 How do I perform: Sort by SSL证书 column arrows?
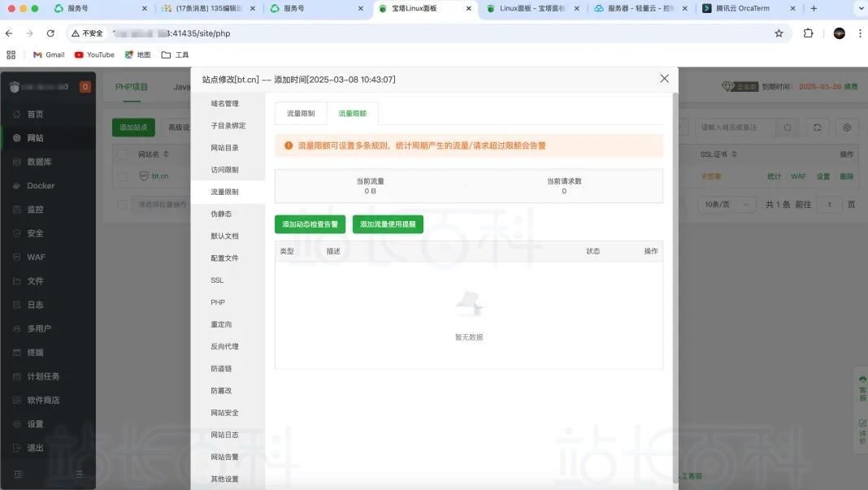tap(734, 154)
